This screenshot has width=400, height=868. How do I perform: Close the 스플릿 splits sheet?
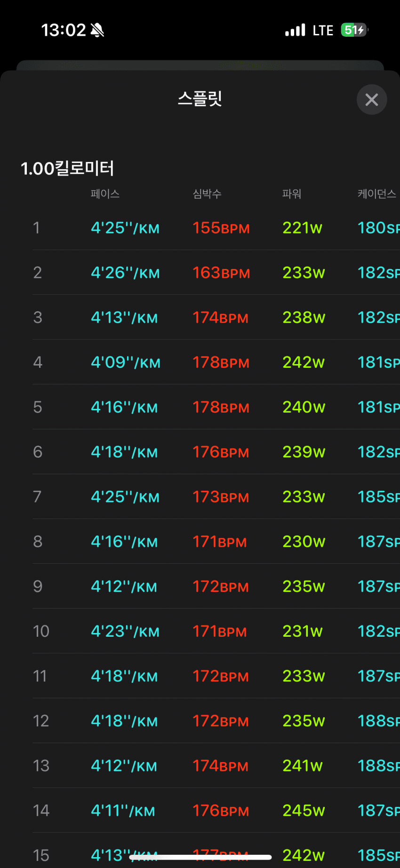click(372, 99)
